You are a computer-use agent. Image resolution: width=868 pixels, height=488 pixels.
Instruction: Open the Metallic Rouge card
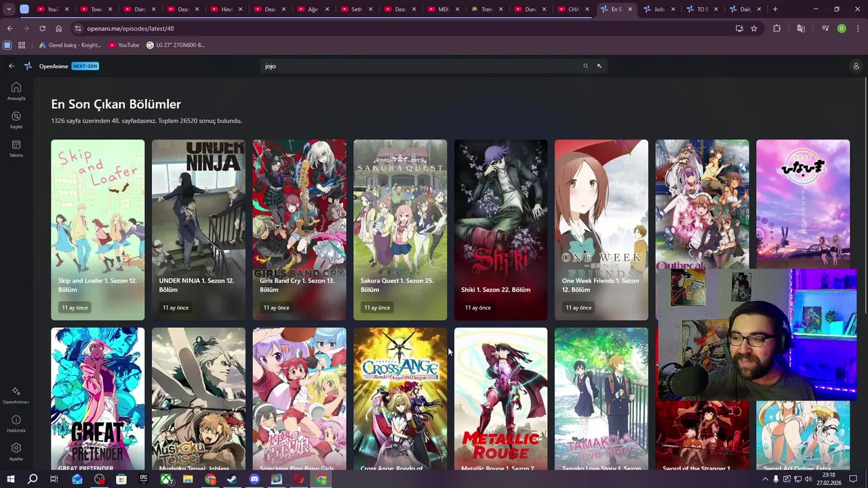(500, 399)
